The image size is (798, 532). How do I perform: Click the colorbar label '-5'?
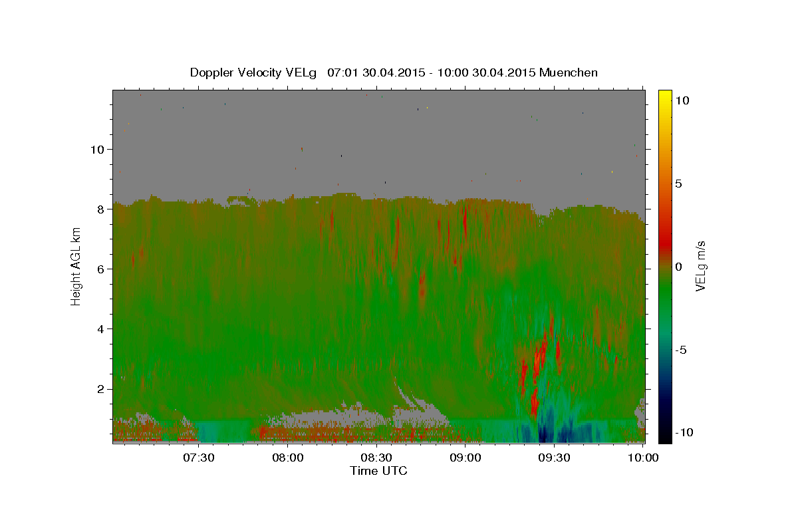[681, 350]
